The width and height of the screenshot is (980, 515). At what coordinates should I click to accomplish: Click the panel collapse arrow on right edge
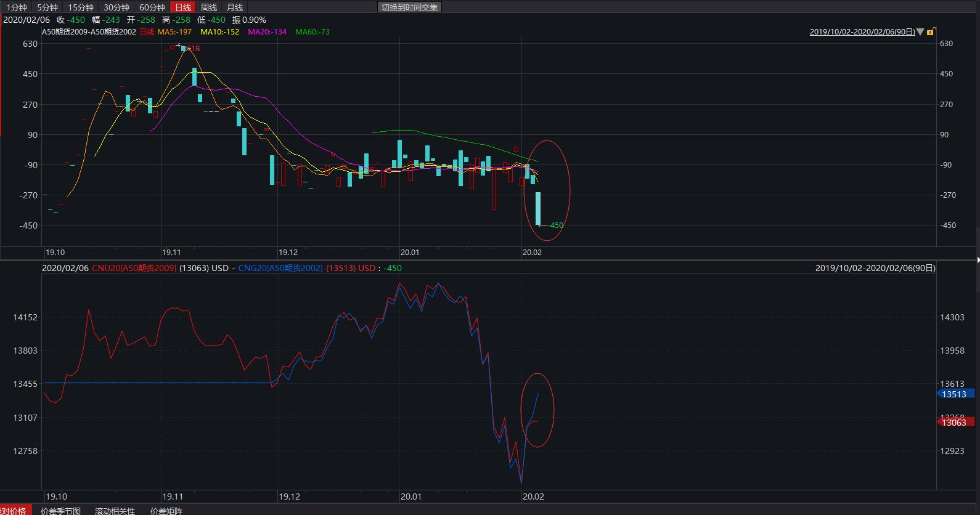(x=978, y=259)
